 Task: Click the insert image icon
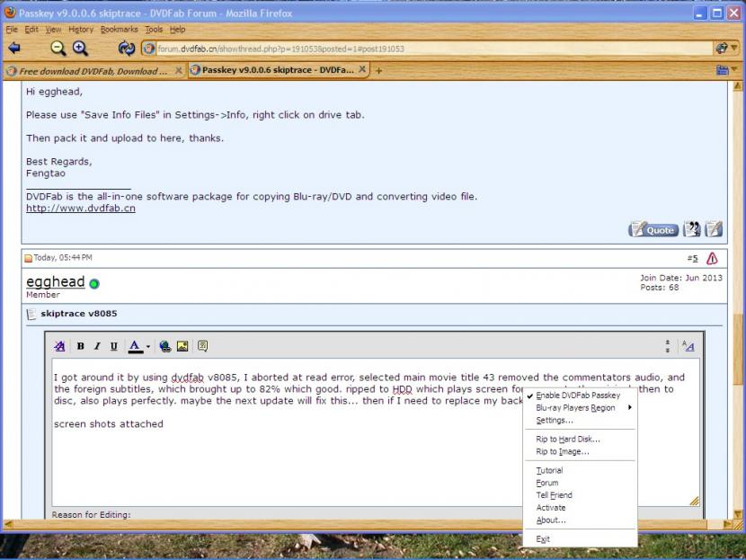[x=182, y=346]
